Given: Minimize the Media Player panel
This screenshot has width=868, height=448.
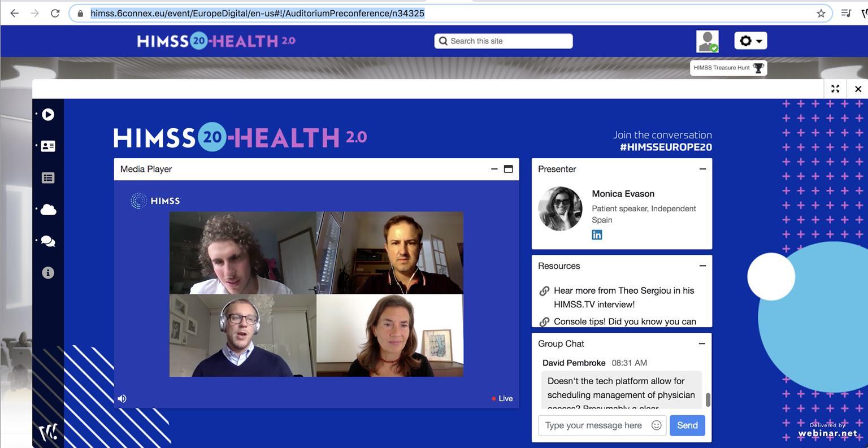Looking at the screenshot, I should (x=494, y=169).
